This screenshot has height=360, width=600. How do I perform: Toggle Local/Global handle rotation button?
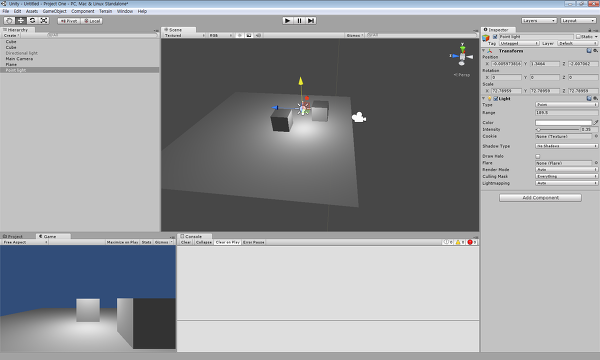[91, 21]
